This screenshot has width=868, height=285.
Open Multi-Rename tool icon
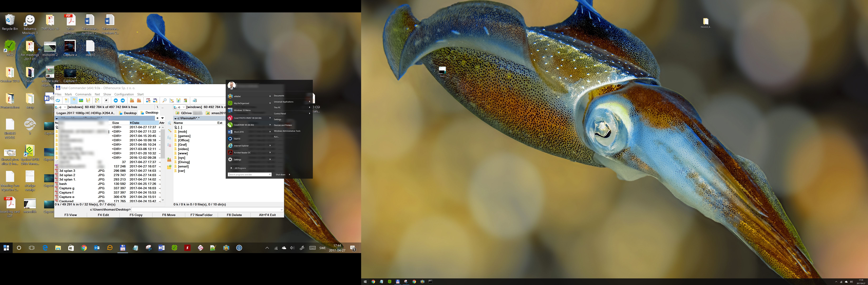[171, 100]
